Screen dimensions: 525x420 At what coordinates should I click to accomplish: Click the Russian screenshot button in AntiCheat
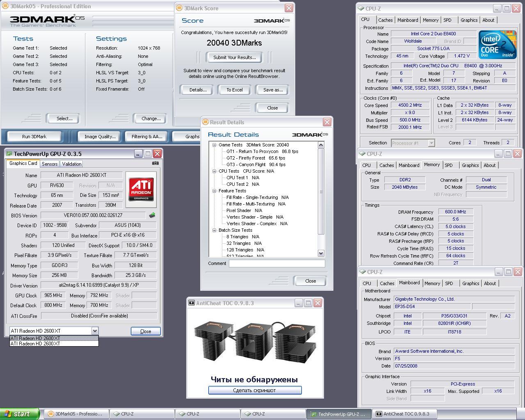click(255, 390)
